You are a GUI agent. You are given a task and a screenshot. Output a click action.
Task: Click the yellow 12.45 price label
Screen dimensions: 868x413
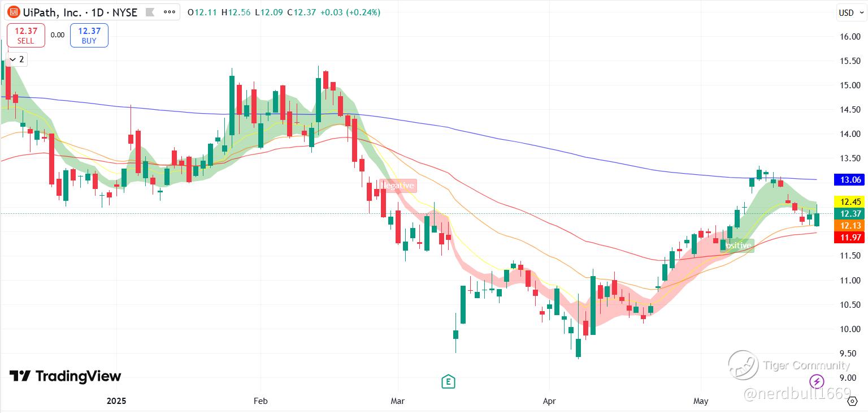tap(849, 201)
